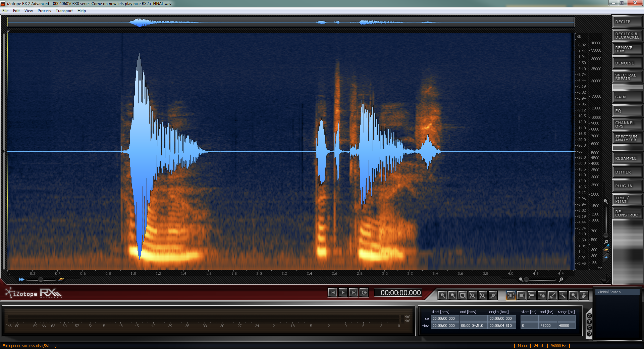Open the Help menu
The width and height of the screenshot is (644, 349).
[82, 11]
